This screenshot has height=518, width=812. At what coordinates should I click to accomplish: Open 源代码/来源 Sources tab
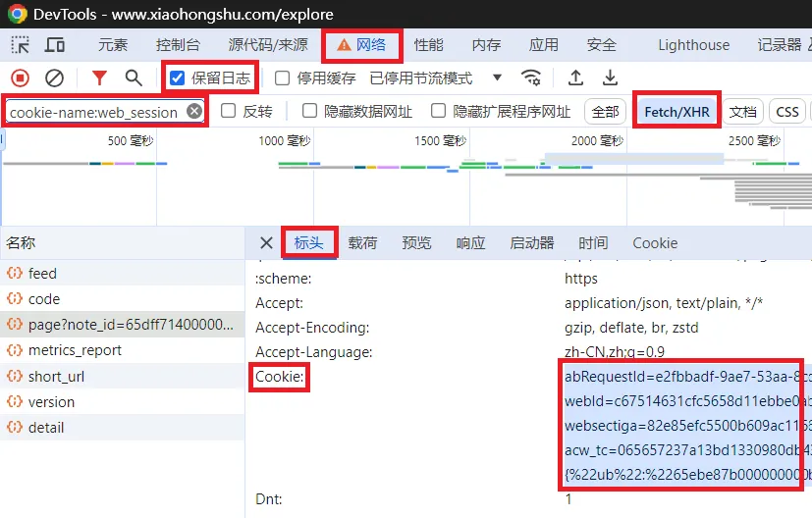pyautogui.click(x=268, y=45)
